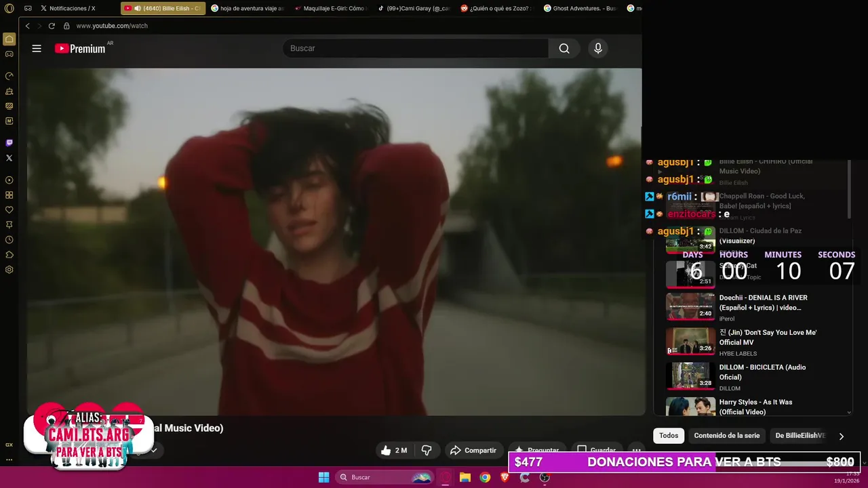Open GX Cleaner broom icon in sidebar
Screen dimensions: 868x488
9,91
